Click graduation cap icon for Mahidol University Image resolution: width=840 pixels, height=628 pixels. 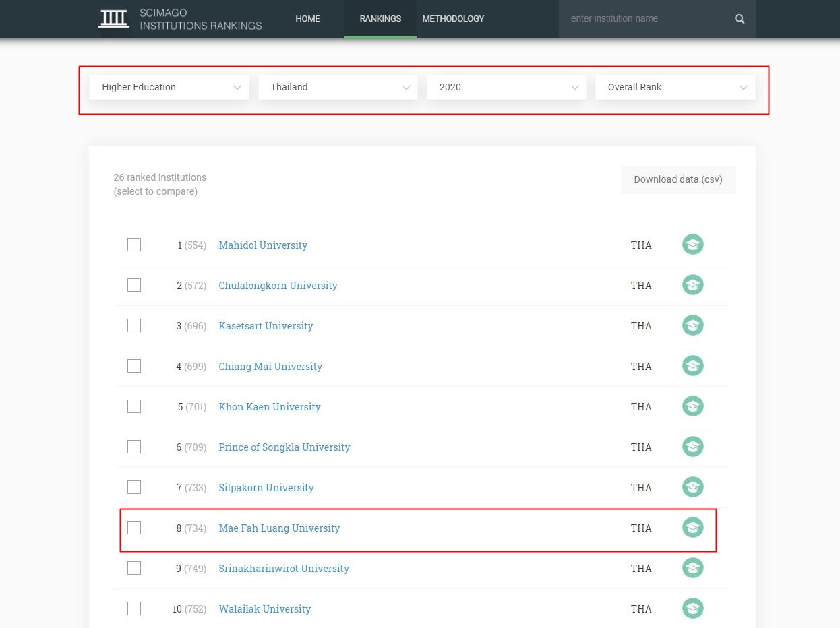(x=693, y=245)
